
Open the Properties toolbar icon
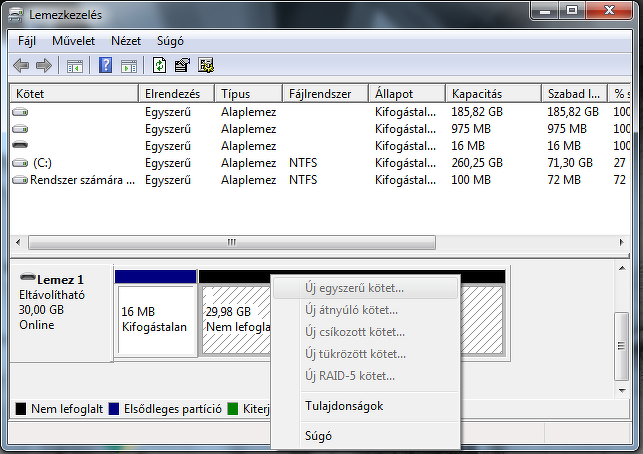point(182,65)
